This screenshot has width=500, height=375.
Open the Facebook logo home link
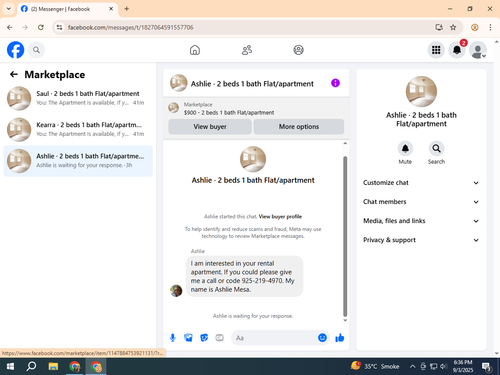15,50
